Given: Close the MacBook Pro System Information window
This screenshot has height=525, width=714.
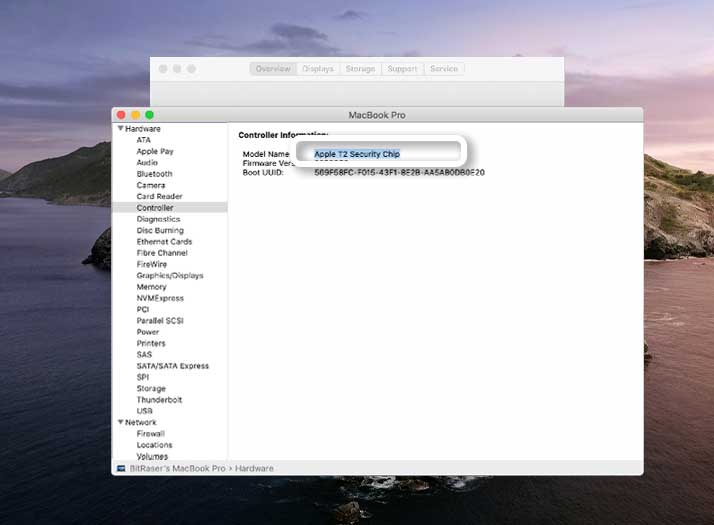Looking at the screenshot, I should click(121, 115).
